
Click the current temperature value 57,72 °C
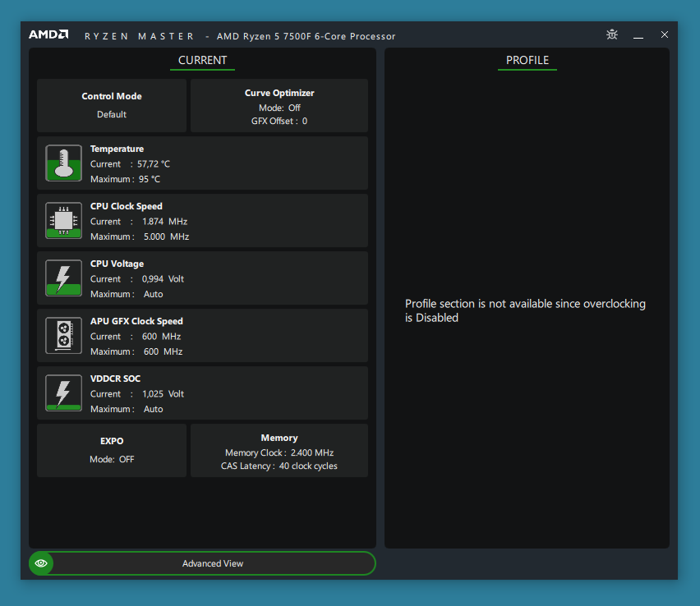click(x=153, y=164)
